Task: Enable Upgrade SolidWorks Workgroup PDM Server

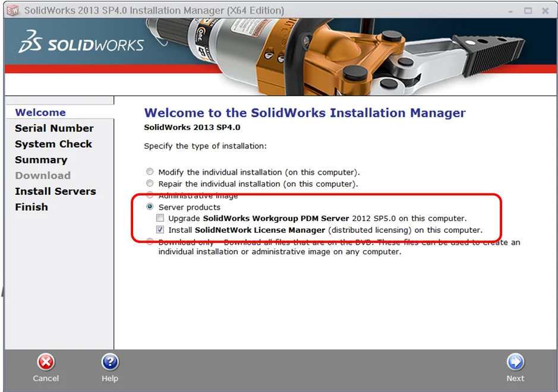Action: pos(159,218)
